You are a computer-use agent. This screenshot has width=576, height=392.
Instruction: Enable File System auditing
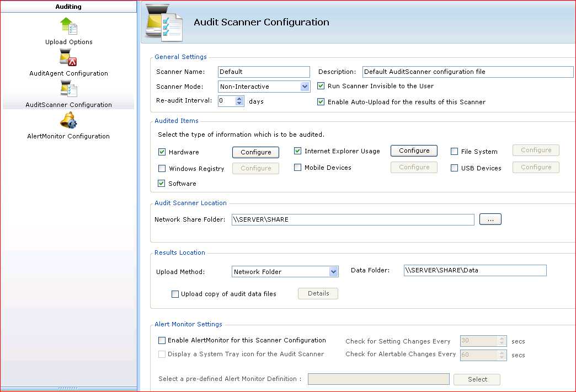tap(455, 151)
